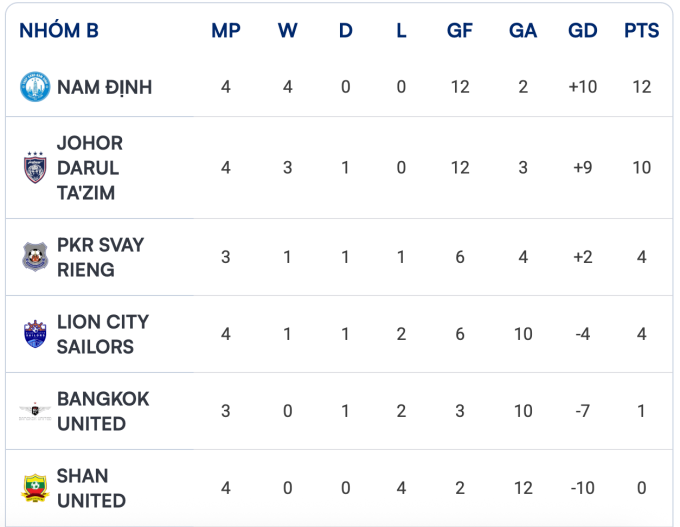Viewport: 680px width, 527px height.
Task: Click the Nhóm B group header
Action: [59, 31]
